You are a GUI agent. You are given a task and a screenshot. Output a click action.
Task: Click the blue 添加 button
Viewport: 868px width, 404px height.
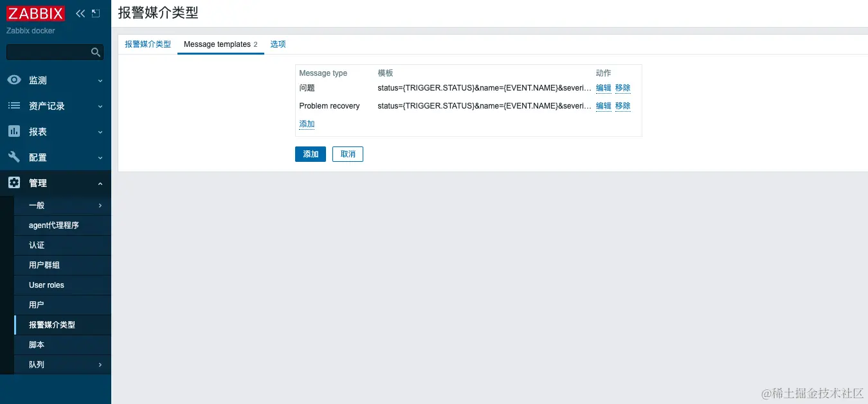click(311, 154)
